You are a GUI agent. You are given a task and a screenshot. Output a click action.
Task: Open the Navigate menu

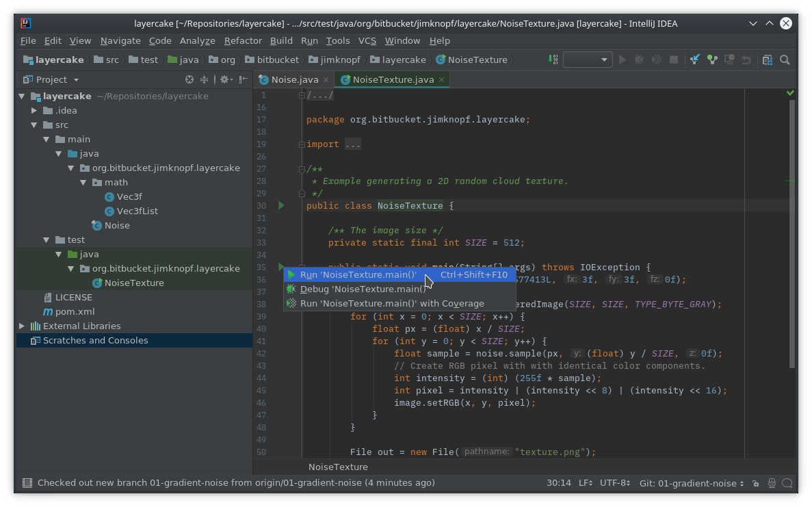click(x=120, y=40)
